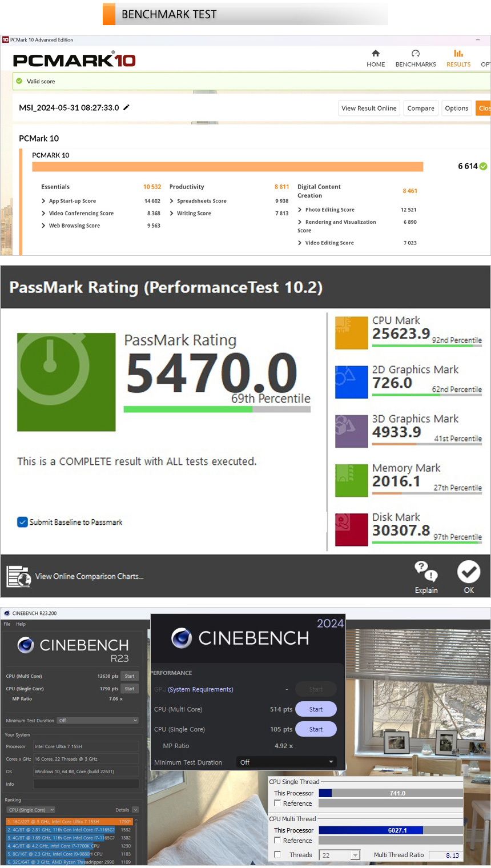This screenshot has width=491, height=868.
Task: Go to the PCMark HOME tab
Action: coord(376,59)
